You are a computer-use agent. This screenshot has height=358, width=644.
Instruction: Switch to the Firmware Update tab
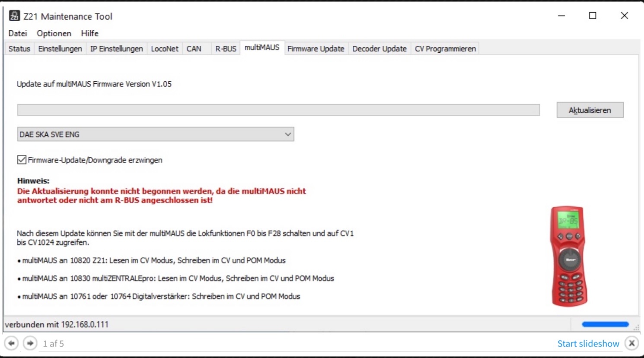(x=316, y=49)
